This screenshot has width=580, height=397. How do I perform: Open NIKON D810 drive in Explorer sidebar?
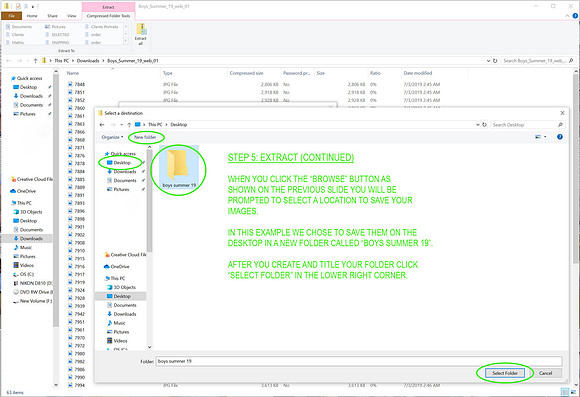33,283
